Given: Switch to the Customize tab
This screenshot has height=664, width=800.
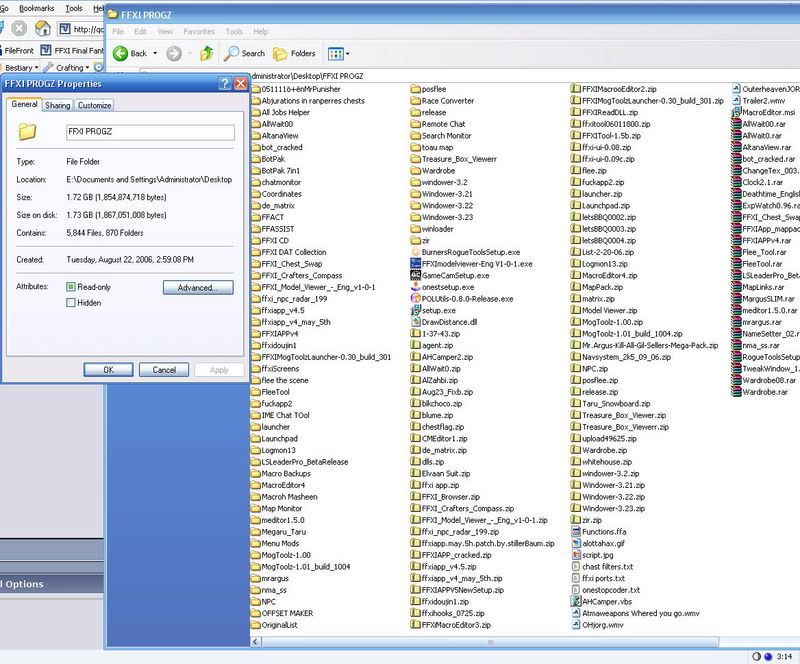Looking at the screenshot, I should [94, 106].
